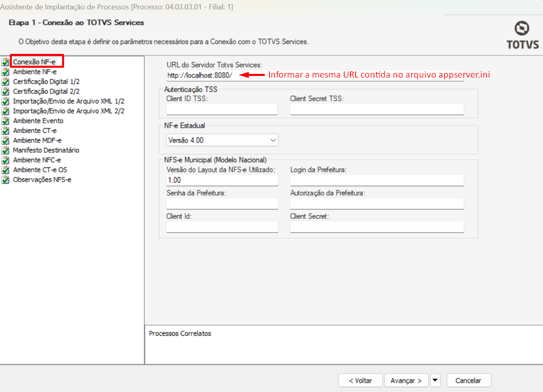543x392 pixels.
Task: Open the Ambiente NF-e step
Action: pos(35,72)
